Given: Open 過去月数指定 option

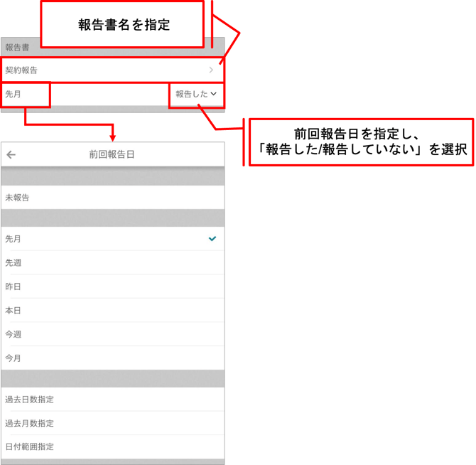Looking at the screenshot, I should coord(29,423).
